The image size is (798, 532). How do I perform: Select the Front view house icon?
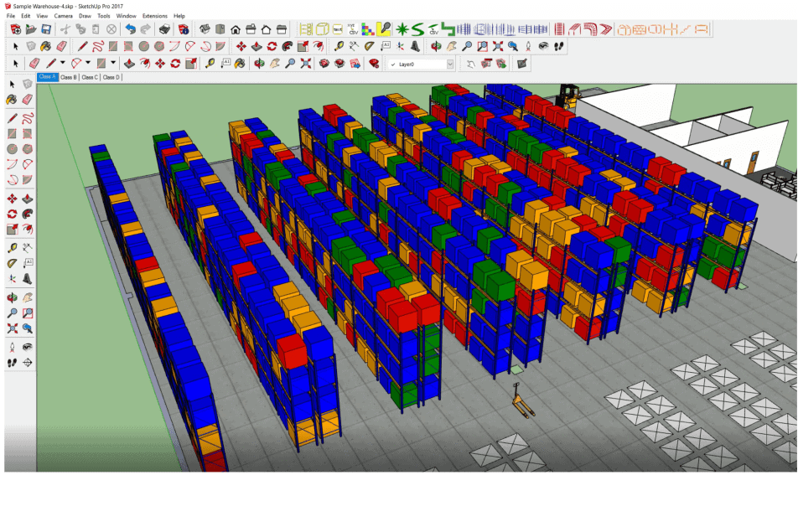(236, 29)
